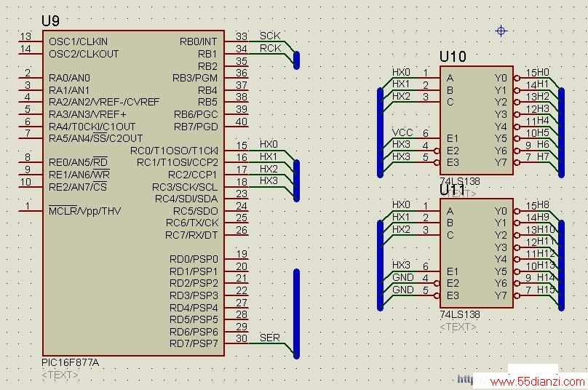The height and width of the screenshot is (390, 588).
Task: Click the H15 output label on U11
Action: [x=546, y=290]
